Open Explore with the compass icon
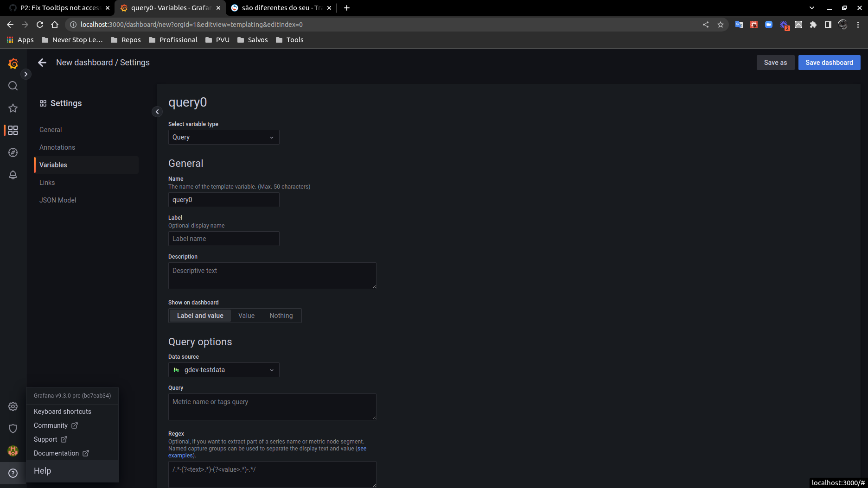The height and width of the screenshot is (488, 868). tap(13, 152)
